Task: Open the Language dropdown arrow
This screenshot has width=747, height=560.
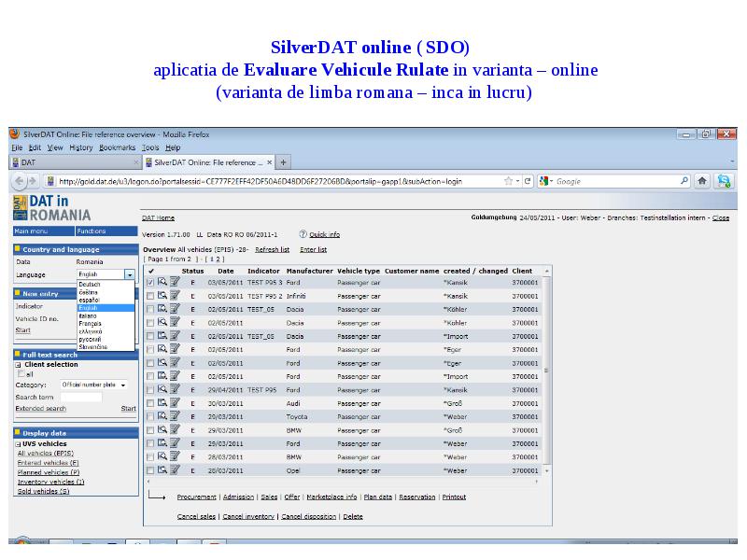Action: 129,274
